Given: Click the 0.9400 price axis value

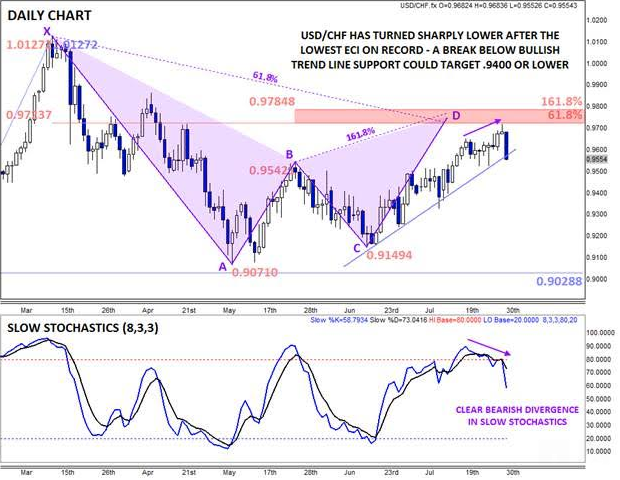Looking at the screenshot, I should click(x=597, y=193).
